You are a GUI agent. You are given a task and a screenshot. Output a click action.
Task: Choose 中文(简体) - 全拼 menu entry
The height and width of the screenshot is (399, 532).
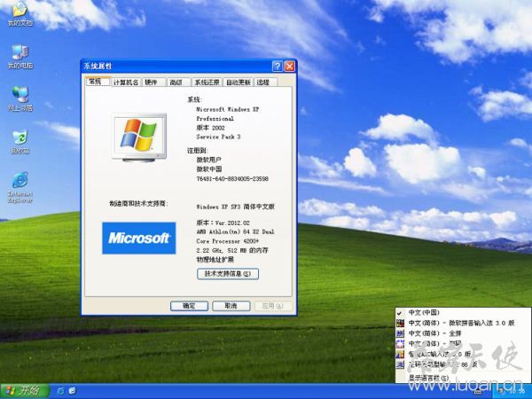point(463,333)
